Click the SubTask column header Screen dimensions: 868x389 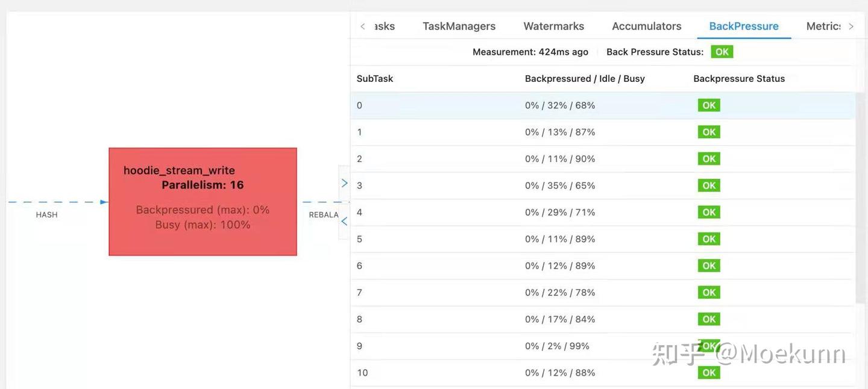click(x=374, y=79)
